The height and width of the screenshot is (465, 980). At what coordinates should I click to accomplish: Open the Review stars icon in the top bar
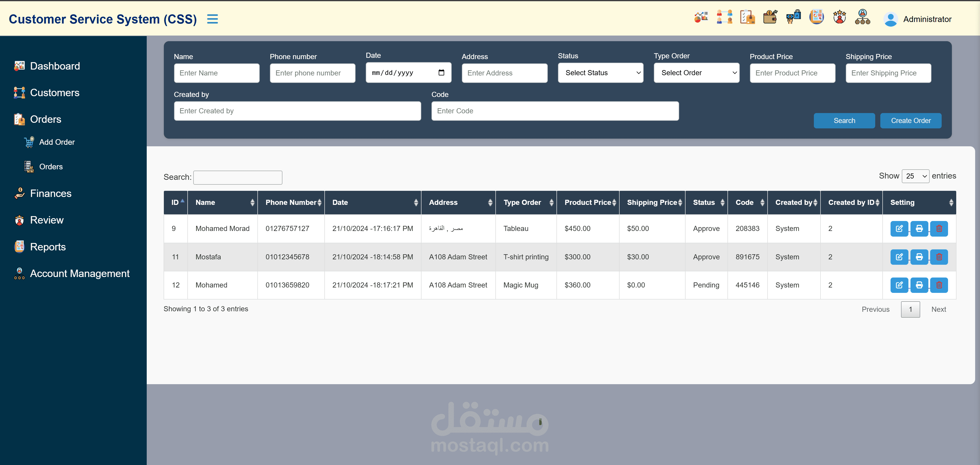[x=840, y=17]
